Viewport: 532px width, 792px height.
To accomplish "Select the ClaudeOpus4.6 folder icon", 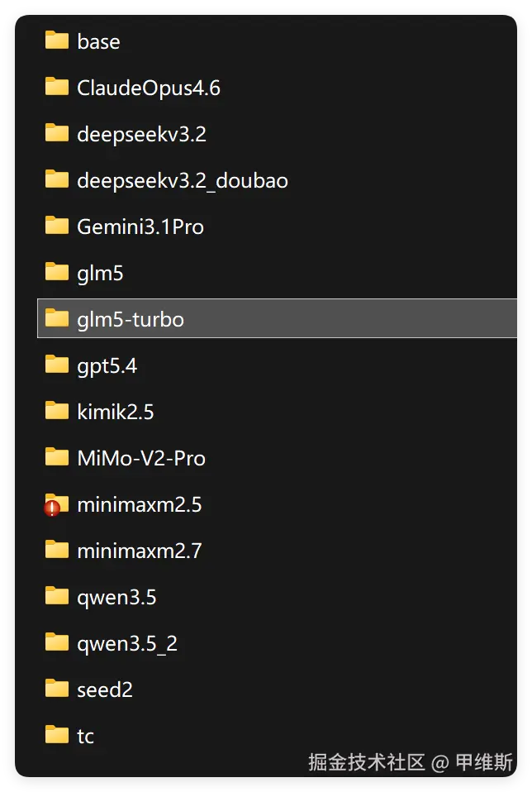I will [x=56, y=87].
